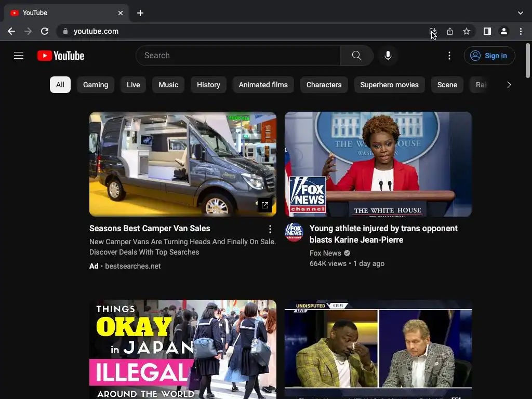Select the Superhero movies chip

click(390, 85)
